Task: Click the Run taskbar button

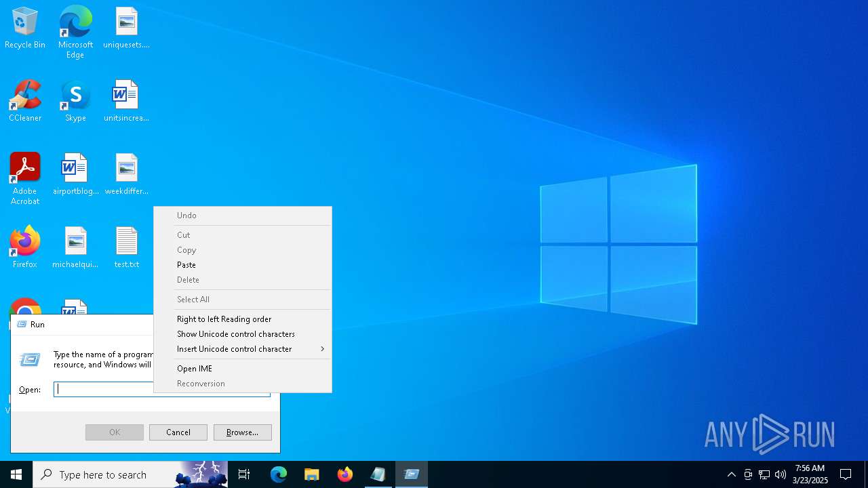Action: [412, 474]
